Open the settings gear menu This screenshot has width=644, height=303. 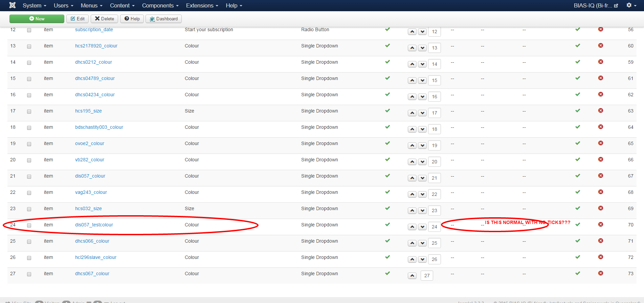click(x=631, y=5)
